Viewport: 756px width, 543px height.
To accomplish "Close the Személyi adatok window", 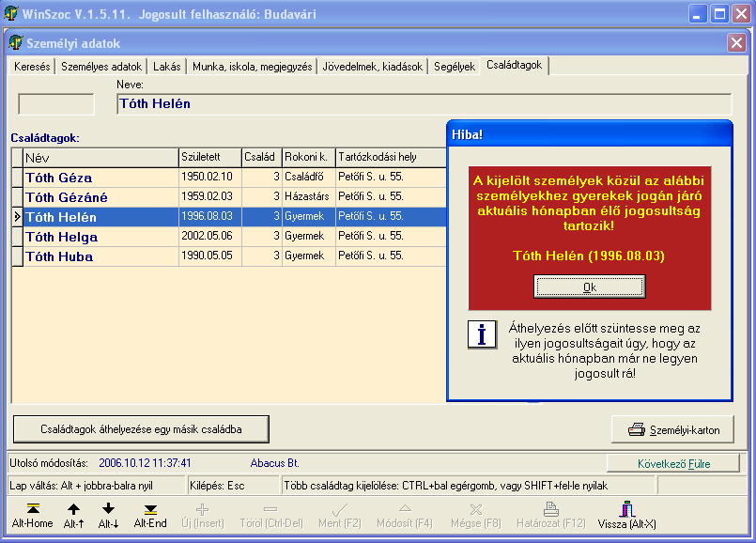I will (x=736, y=43).
